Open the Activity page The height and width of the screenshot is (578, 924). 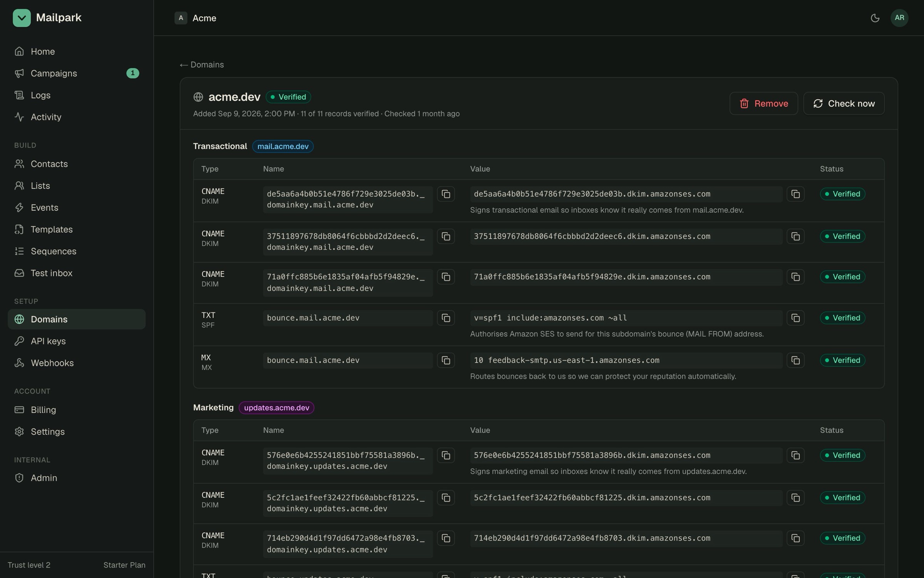point(77,117)
